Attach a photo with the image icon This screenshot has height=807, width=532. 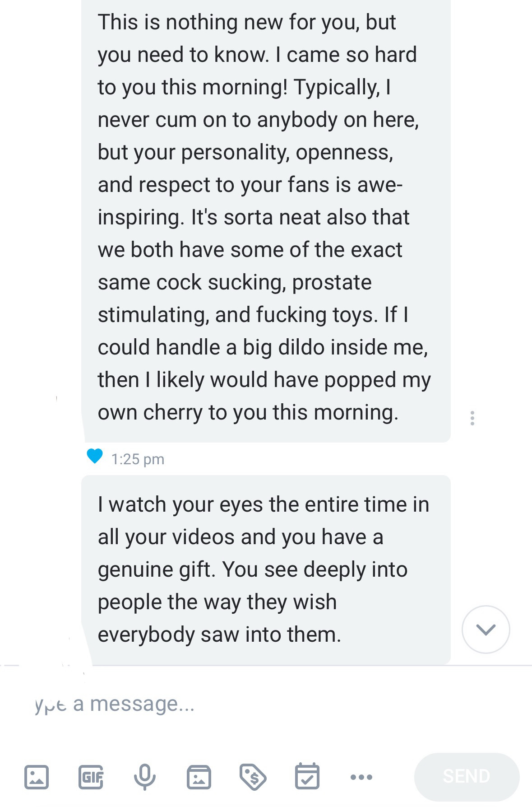click(36, 777)
